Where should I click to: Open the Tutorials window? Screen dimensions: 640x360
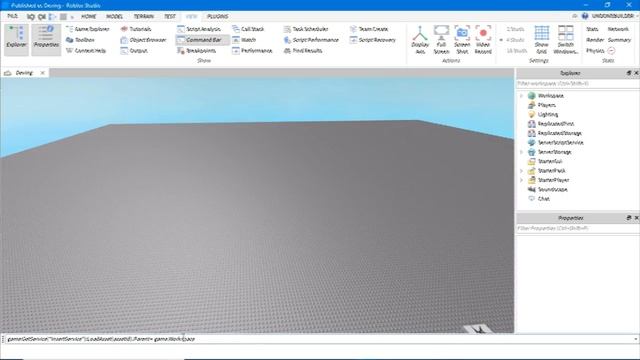[x=136, y=29]
